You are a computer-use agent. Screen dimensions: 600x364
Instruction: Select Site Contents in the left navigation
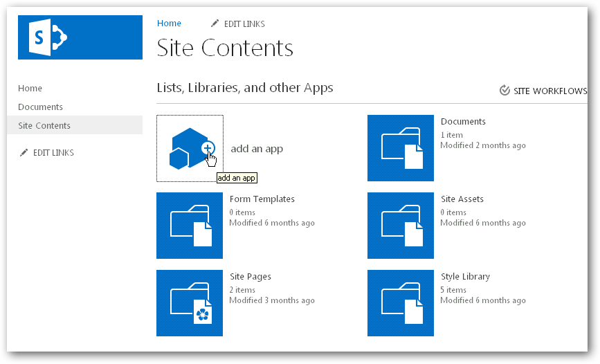click(44, 126)
